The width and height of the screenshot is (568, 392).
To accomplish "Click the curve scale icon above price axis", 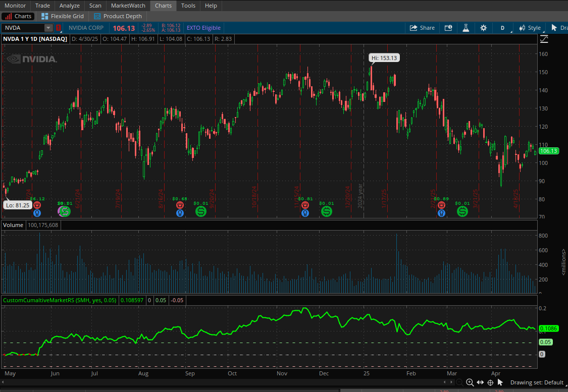I will (544, 39).
